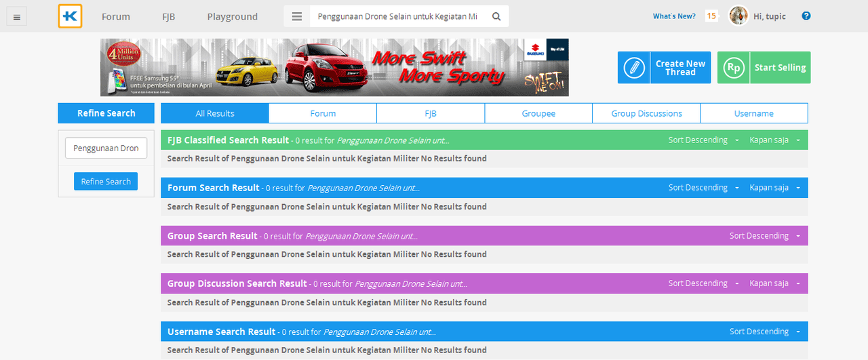
Task: Click the Hi, tupic username
Action: click(x=770, y=16)
